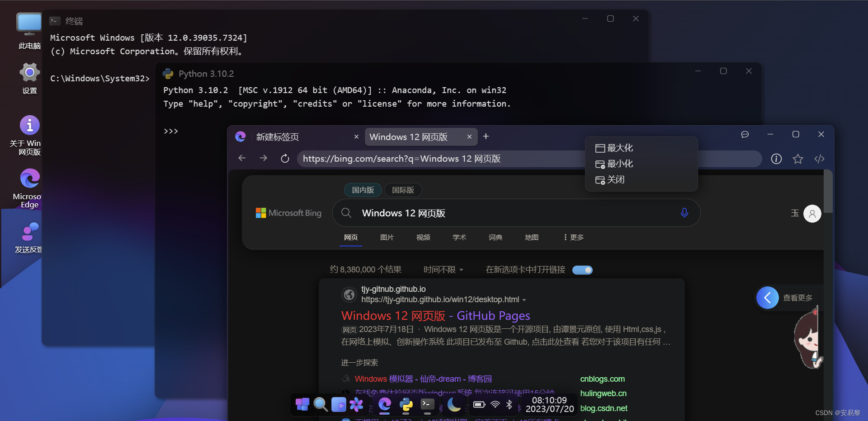
Task: Start voice search with microphone icon
Action: (684, 213)
